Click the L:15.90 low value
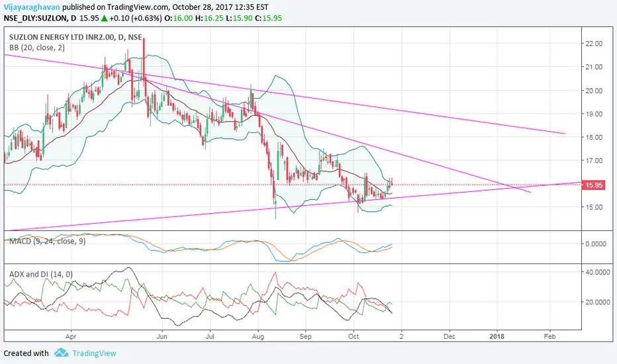 click(x=239, y=18)
